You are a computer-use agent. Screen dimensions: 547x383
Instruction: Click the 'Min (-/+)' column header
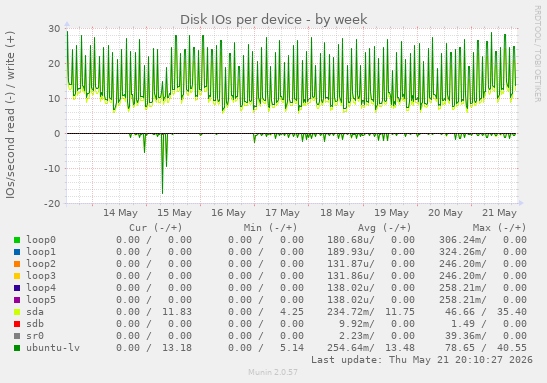[270, 228]
